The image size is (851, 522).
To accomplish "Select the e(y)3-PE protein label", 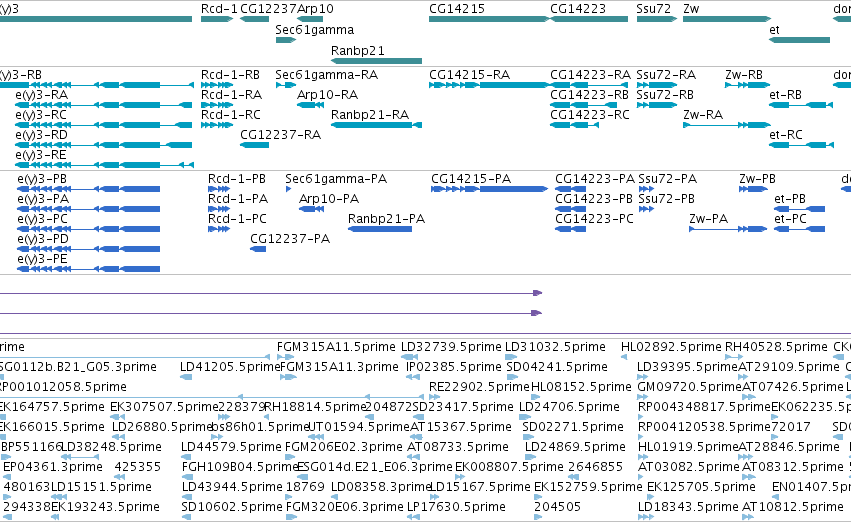I will pyautogui.click(x=42, y=259).
